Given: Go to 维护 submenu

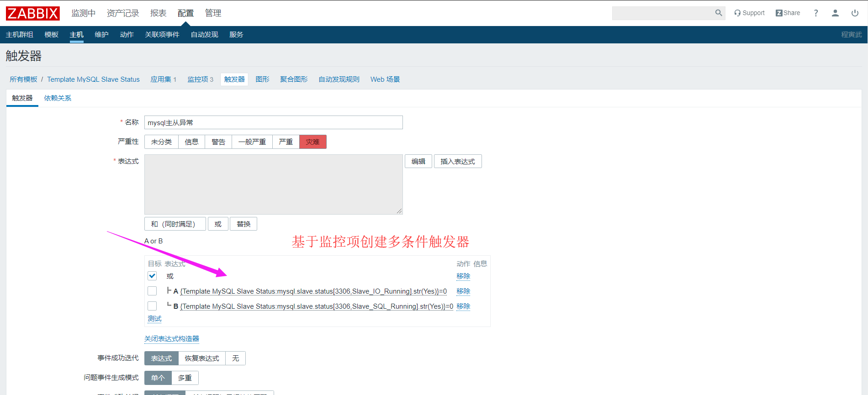Looking at the screenshot, I should pos(102,35).
